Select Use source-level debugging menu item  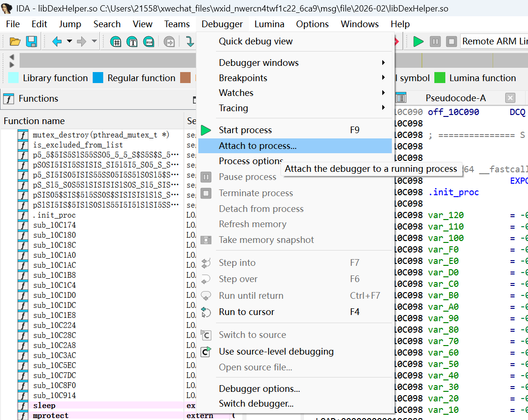295,352
